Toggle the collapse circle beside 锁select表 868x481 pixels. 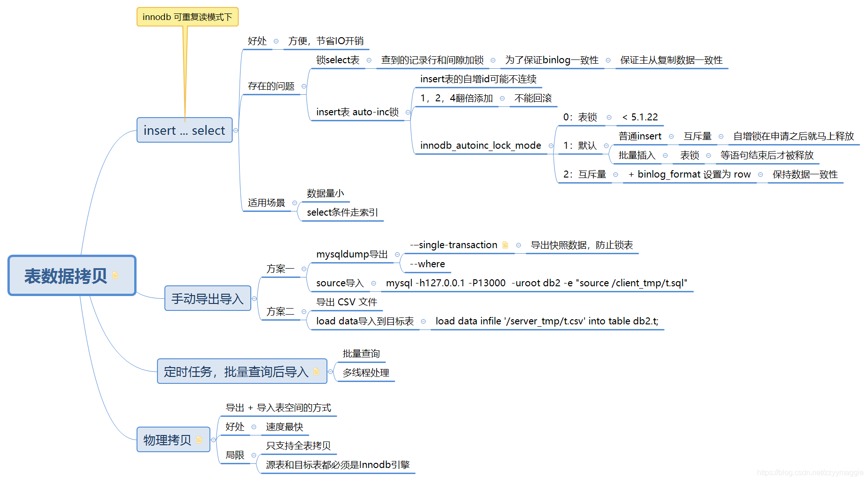click(369, 60)
